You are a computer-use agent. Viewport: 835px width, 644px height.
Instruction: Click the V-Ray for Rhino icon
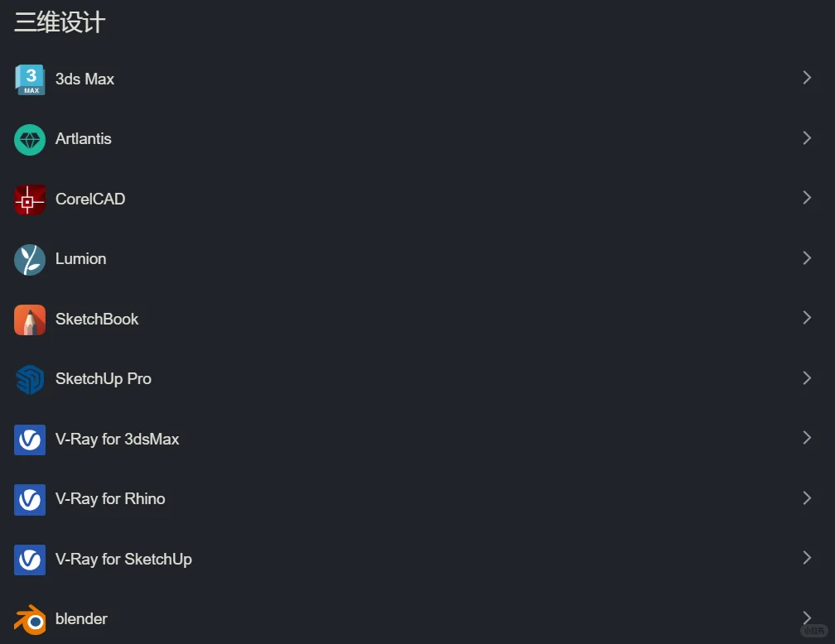pos(30,499)
